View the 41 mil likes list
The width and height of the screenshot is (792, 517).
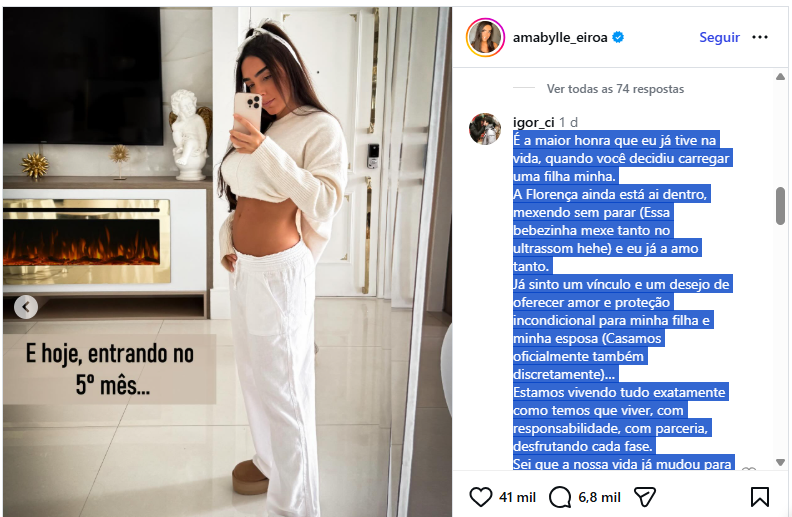point(517,497)
